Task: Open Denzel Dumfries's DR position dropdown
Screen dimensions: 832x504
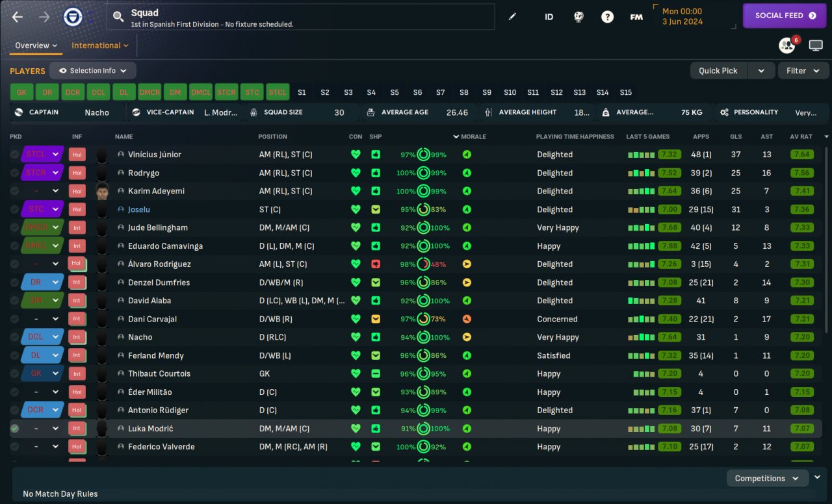Action: (42, 283)
